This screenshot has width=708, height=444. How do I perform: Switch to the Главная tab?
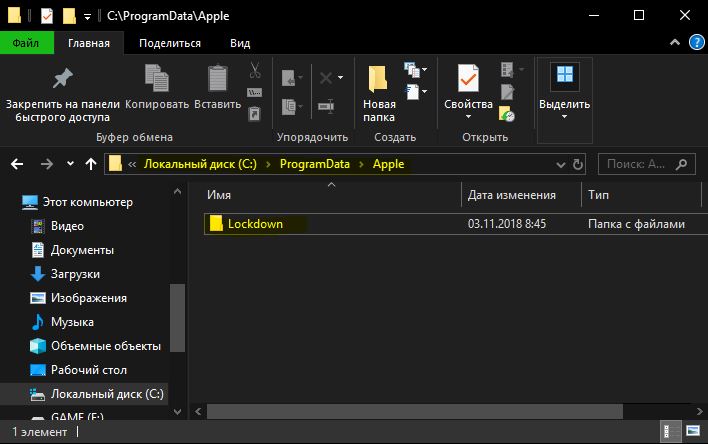89,43
